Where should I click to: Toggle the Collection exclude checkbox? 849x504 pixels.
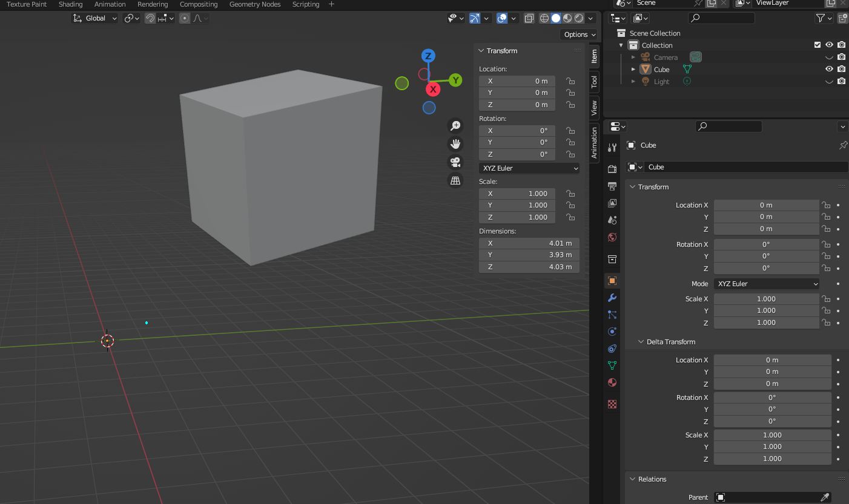pos(818,45)
